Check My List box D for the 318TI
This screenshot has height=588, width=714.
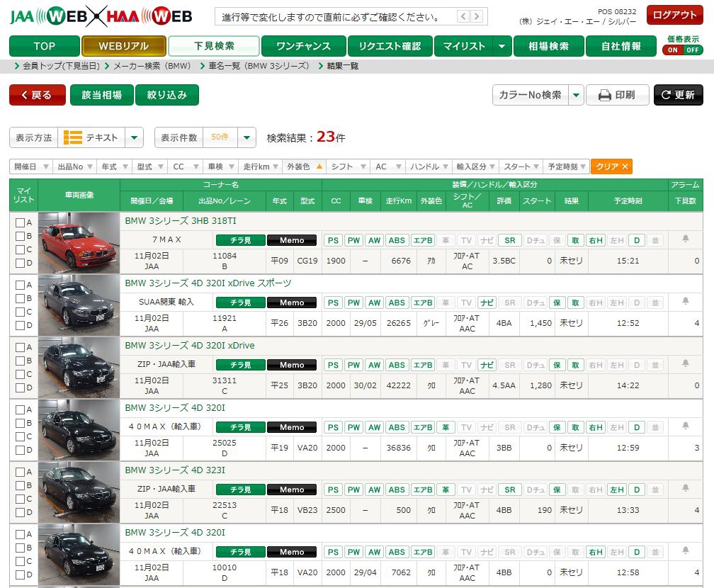(x=20, y=263)
